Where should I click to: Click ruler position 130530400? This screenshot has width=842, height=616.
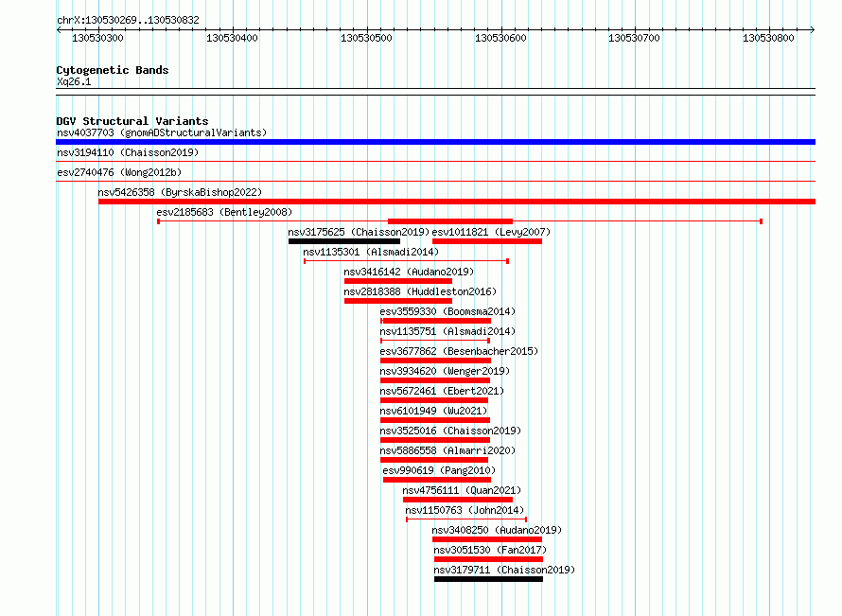232,38
